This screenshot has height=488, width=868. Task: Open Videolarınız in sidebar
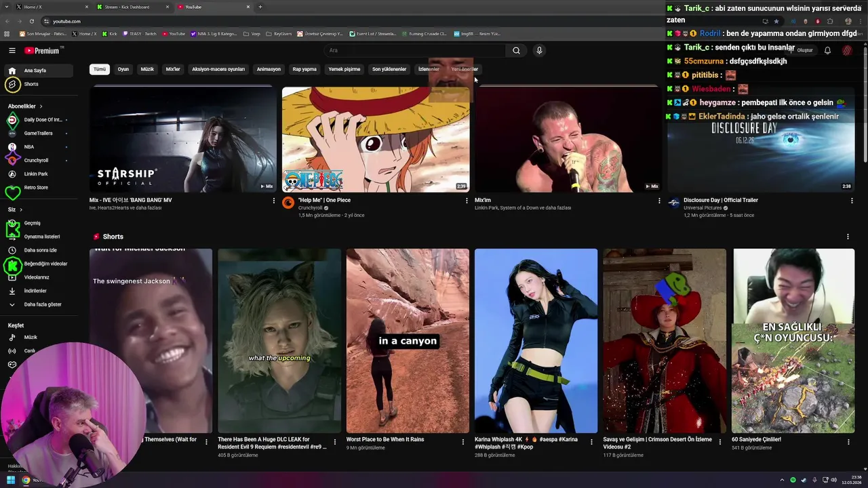pyautogui.click(x=39, y=277)
